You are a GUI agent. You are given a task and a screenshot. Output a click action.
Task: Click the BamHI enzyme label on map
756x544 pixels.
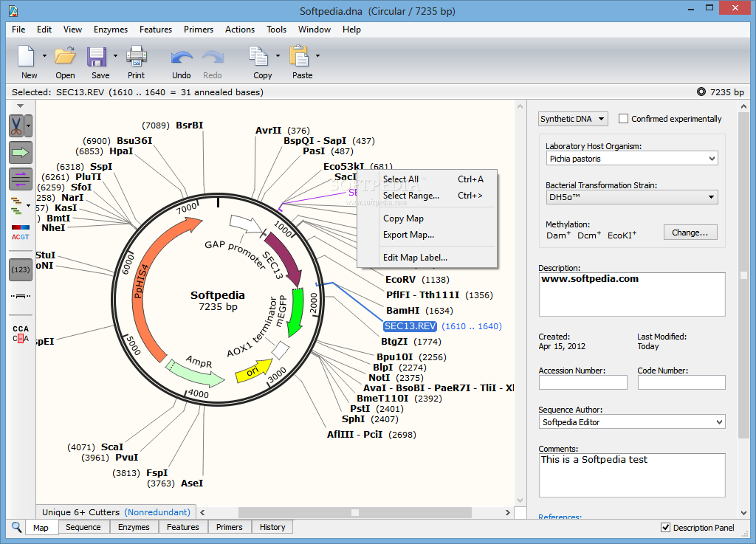(402, 311)
